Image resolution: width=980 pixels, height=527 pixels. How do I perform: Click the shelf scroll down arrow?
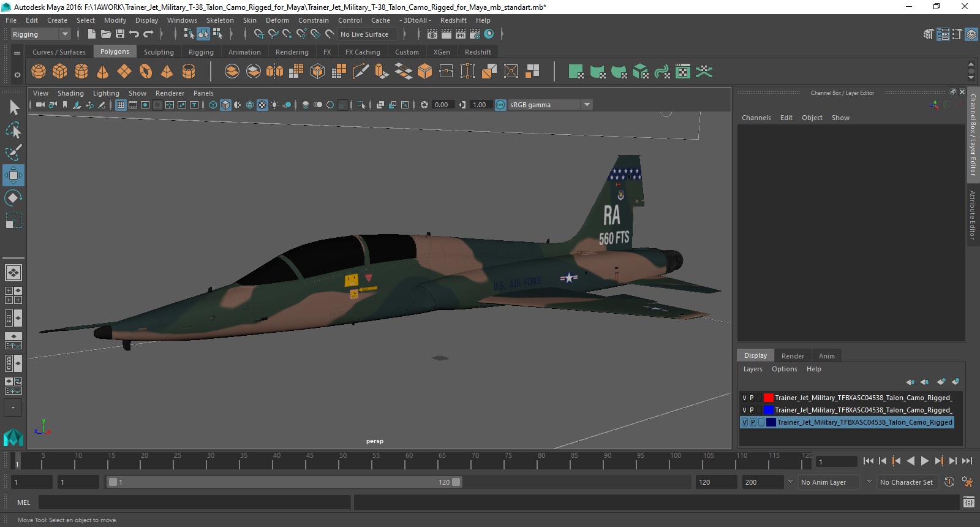pyautogui.click(x=971, y=78)
